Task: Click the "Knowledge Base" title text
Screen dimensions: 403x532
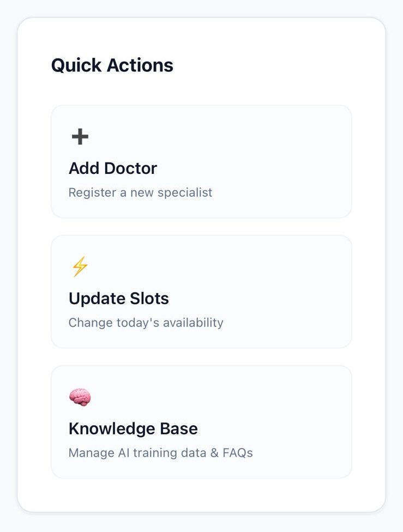Action: [133, 429]
